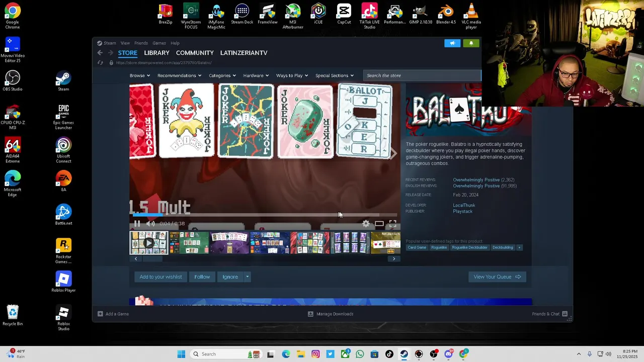The width and height of the screenshot is (644, 362).
Task: Open Manage Downloads
Action: pyautogui.click(x=331, y=314)
